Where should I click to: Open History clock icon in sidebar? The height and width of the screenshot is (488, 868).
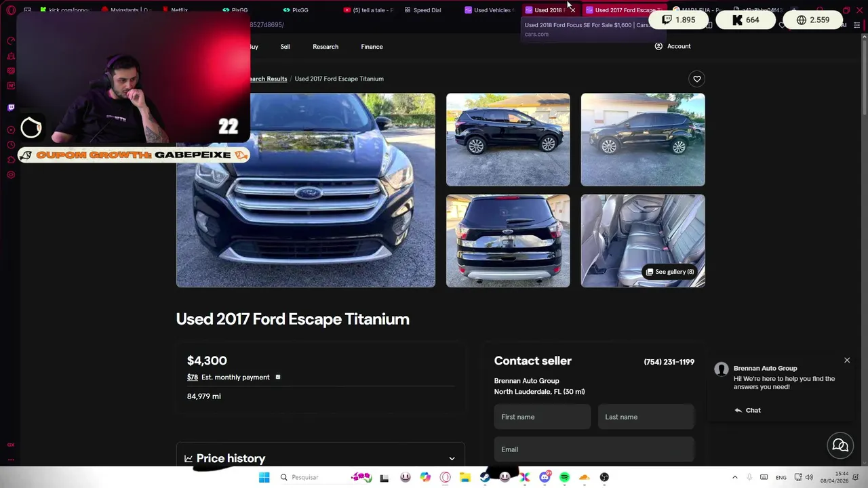click(x=11, y=145)
